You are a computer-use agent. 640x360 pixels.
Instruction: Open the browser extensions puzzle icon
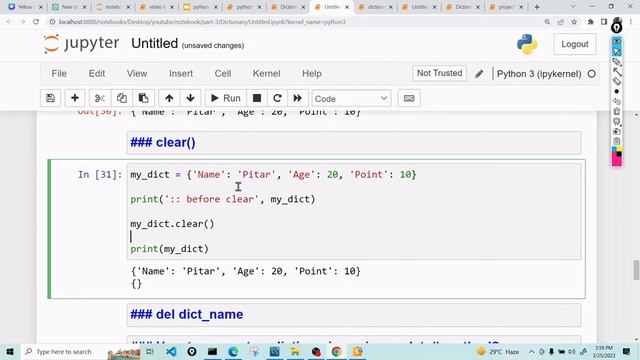pos(590,22)
